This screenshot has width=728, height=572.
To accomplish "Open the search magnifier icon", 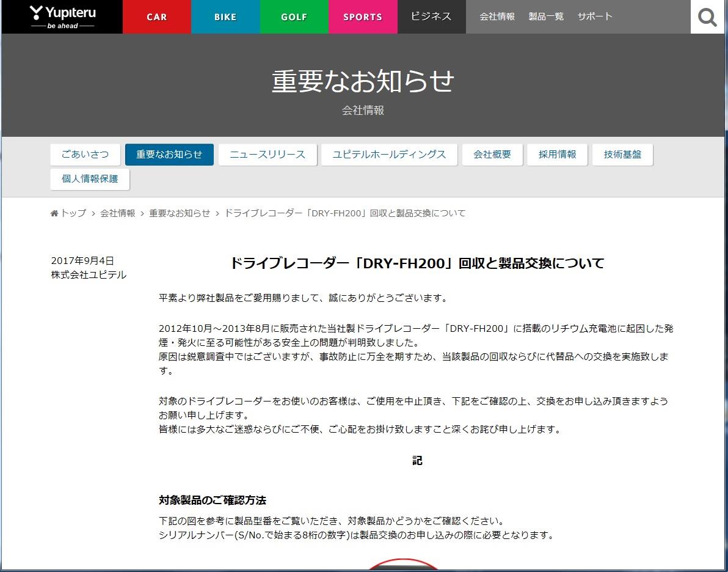I will [708, 17].
